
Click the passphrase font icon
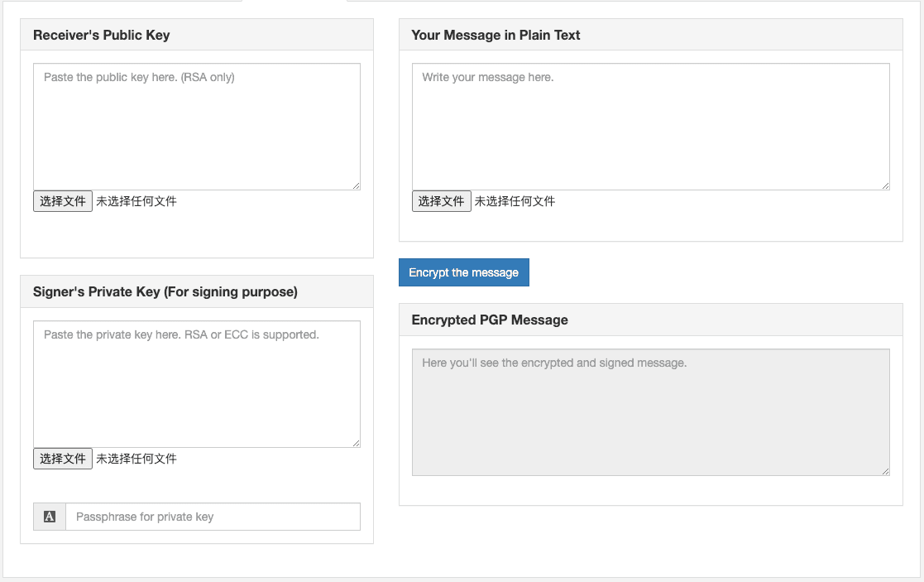point(50,517)
